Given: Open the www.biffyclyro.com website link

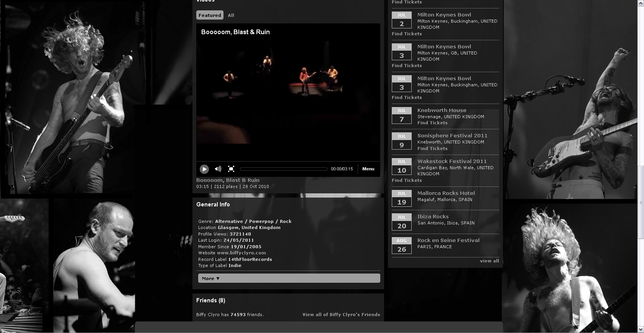Looking at the screenshot, I should tap(242, 253).
